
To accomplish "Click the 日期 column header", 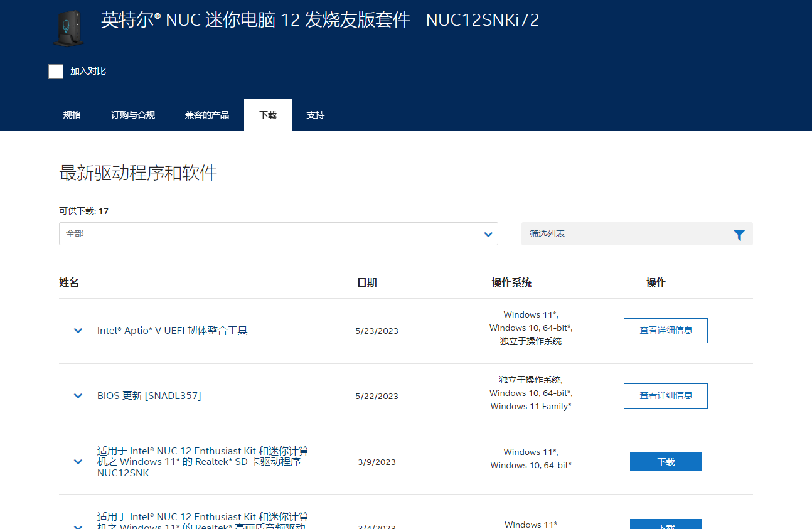I will coord(367,283).
